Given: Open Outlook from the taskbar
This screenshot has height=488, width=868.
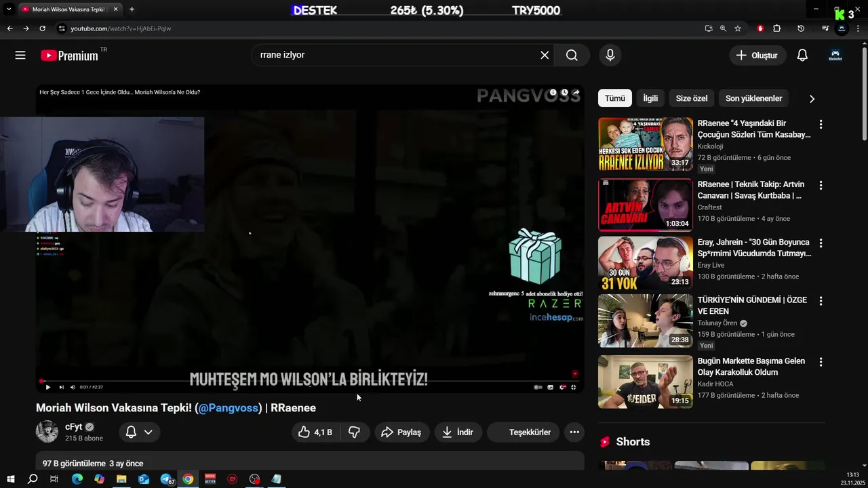Looking at the screenshot, I should pyautogui.click(x=144, y=479).
